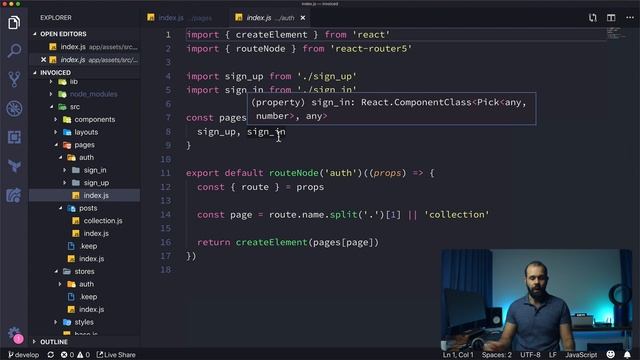Click the lowest app icon above the gear
Screen dimensions: 640x360
point(14,195)
